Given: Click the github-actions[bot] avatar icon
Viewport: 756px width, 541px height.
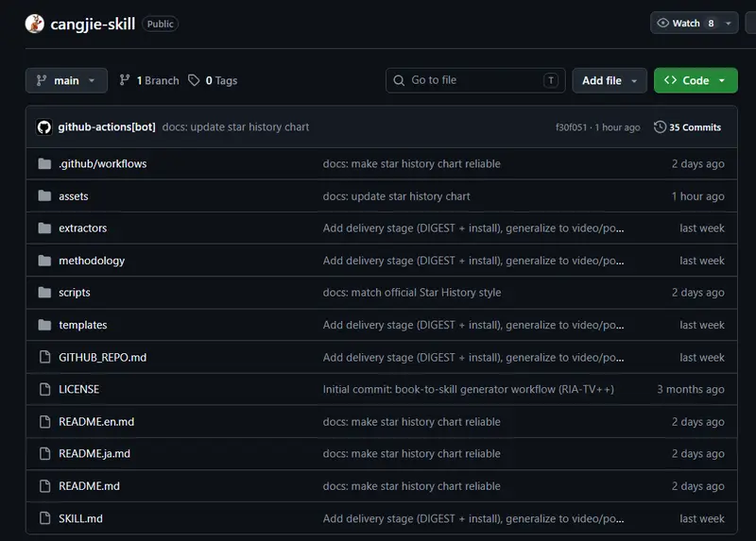Looking at the screenshot, I should [44, 127].
